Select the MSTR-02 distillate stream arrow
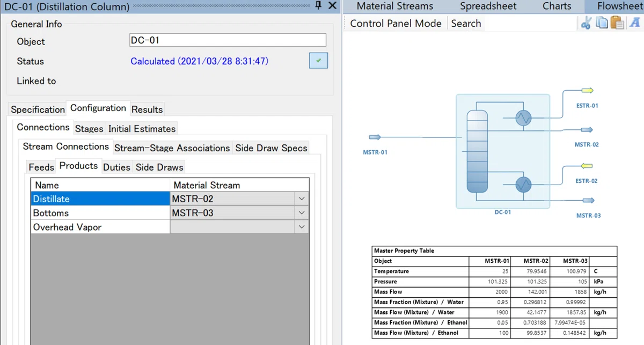644x345 pixels. pyautogui.click(x=587, y=130)
